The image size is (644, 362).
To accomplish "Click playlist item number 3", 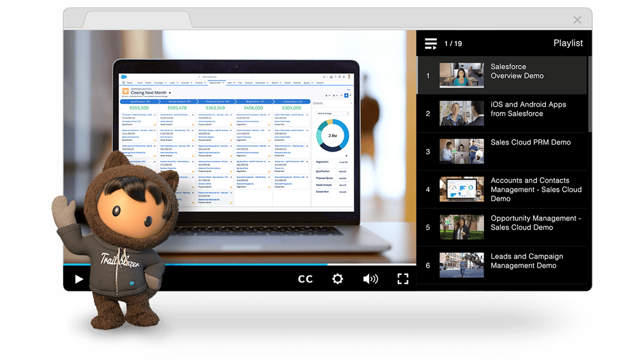I will pyautogui.click(x=428, y=152).
